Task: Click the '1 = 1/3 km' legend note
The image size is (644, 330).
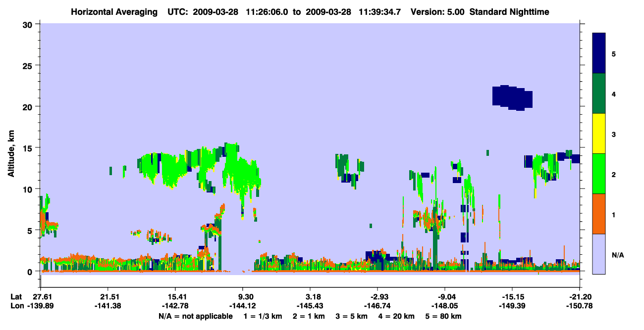Action: (x=264, y=316)
